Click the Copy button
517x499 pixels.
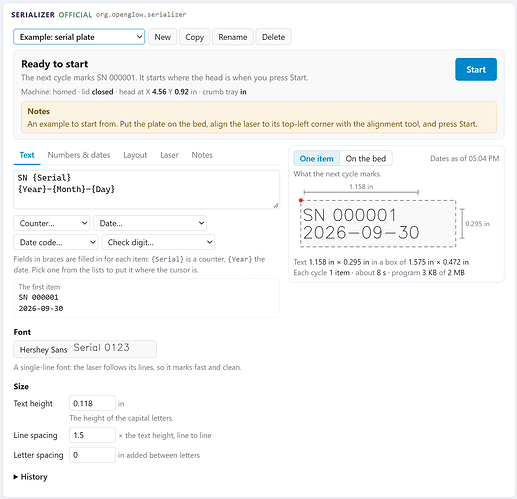(194, 37)
